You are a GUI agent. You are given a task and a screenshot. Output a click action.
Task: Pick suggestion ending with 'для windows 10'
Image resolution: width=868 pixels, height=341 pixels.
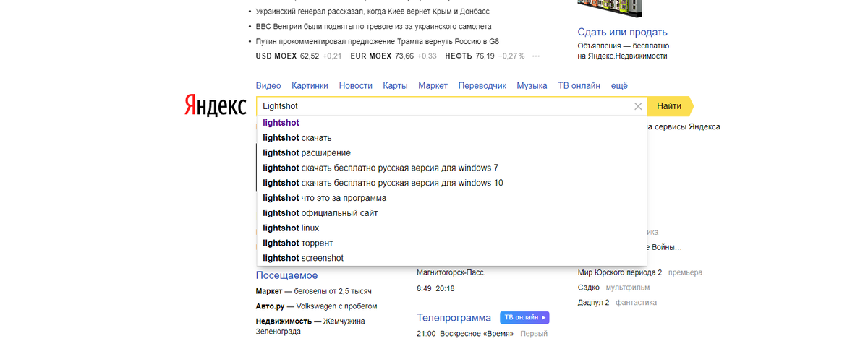[451, 183]
